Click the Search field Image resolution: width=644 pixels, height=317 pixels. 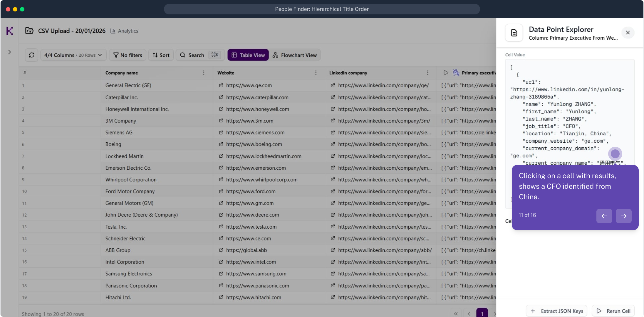pos(200,55)
